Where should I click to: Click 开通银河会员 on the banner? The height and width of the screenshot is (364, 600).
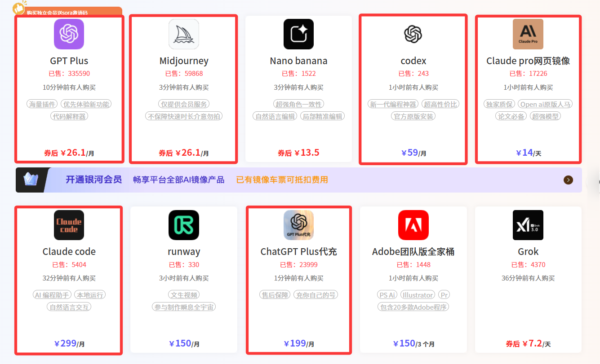tap(93, 180)
